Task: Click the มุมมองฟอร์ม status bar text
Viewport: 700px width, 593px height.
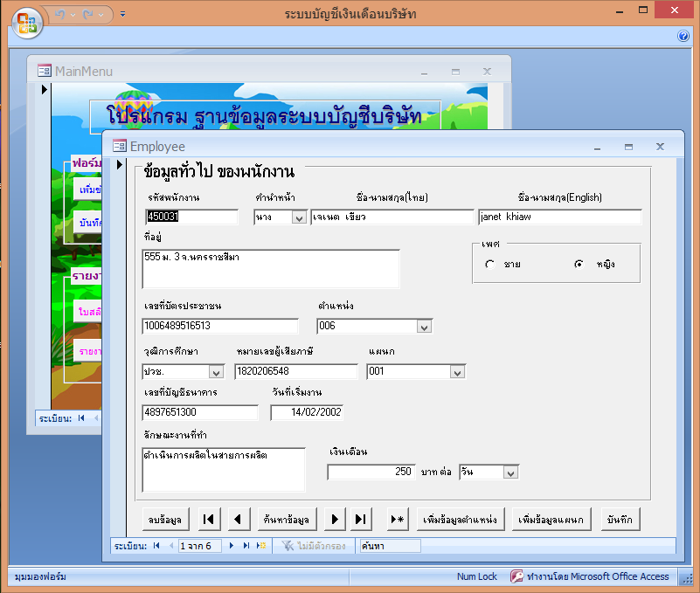Action: (40, 576)
